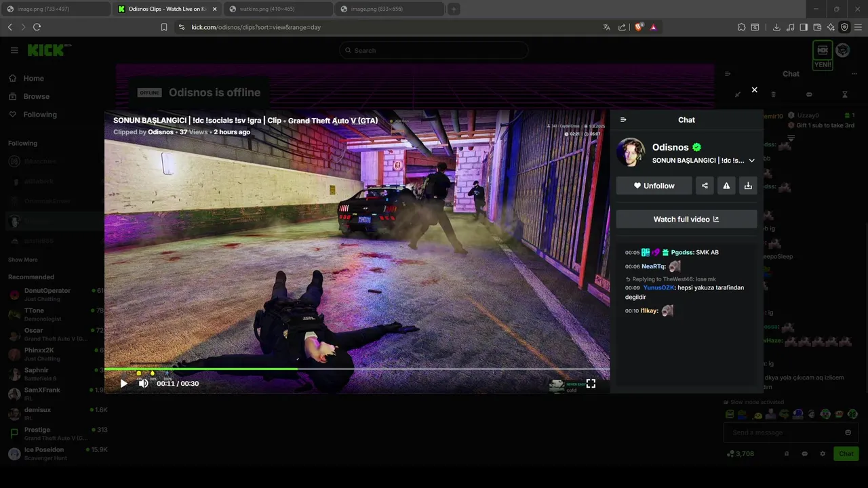Go to Kick home logo
The image size is (868, 488).
click(50, 50)
